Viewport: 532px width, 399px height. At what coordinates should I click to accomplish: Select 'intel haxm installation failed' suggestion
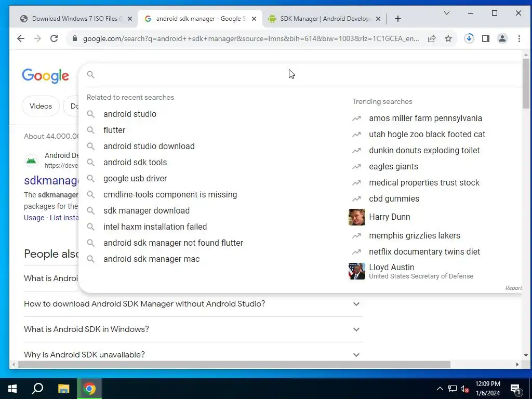click(x=155, y=227)
